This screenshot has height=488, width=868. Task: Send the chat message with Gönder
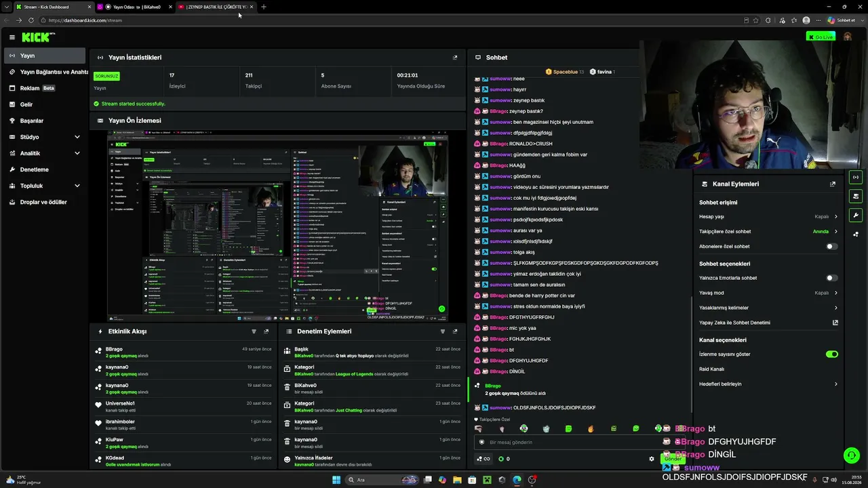pos(673,459)
